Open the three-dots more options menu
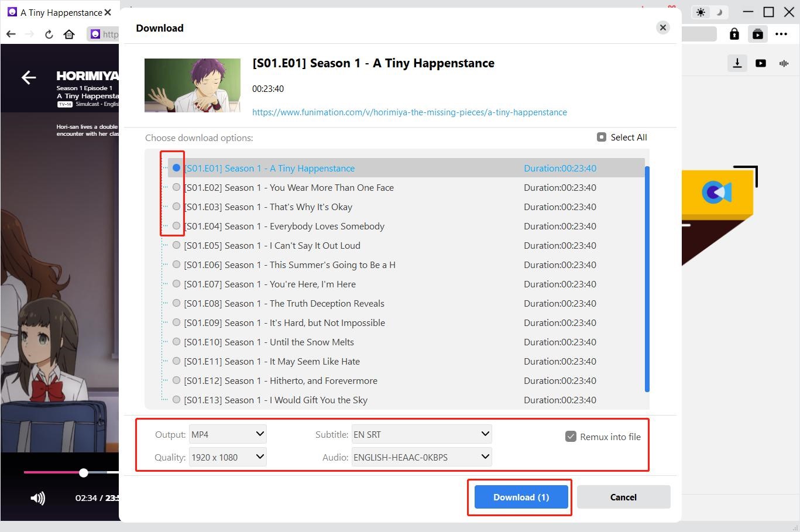Screen dimensions: 800x532 pyautogui.click(x=781, y=34)
